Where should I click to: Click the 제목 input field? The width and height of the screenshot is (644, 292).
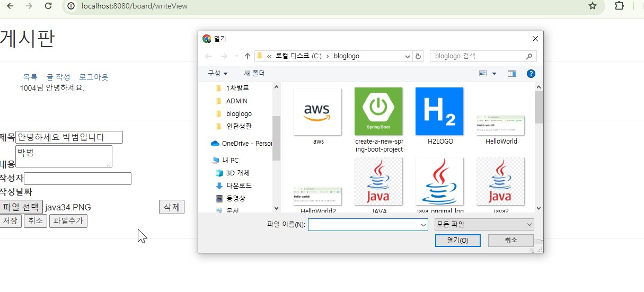pos(69,137)
